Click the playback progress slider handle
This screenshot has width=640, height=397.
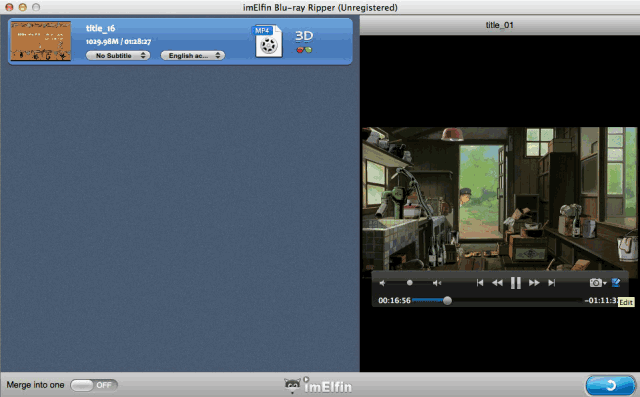point(447,301)
